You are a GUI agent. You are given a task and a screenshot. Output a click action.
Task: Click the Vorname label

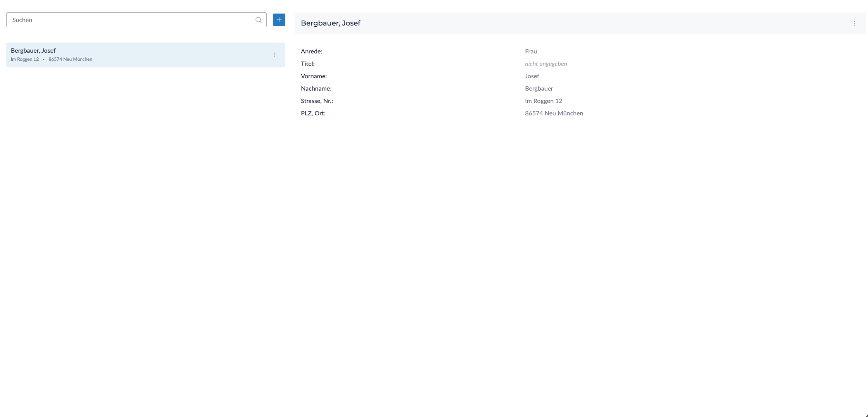(314, 76)
